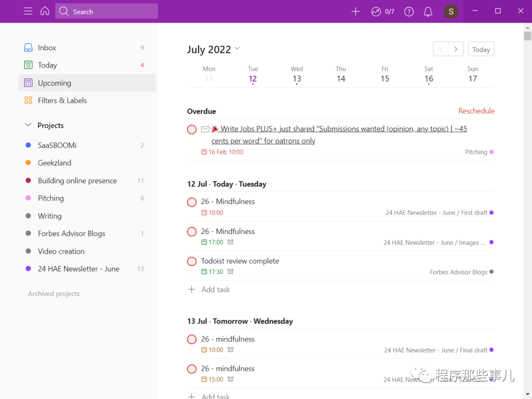The image size is (532, 399).
Task: Open Forbes Advisor Blogs project in sidebar
Action: coord(87,233)
